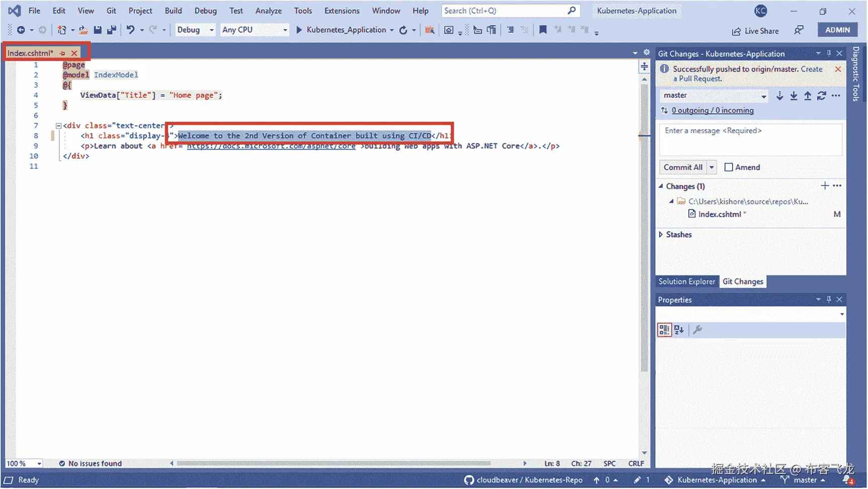The width and height of the screenshot is (868, 489).
Task: Click the Categorized view icon in Properties
Action: (664, 330)
